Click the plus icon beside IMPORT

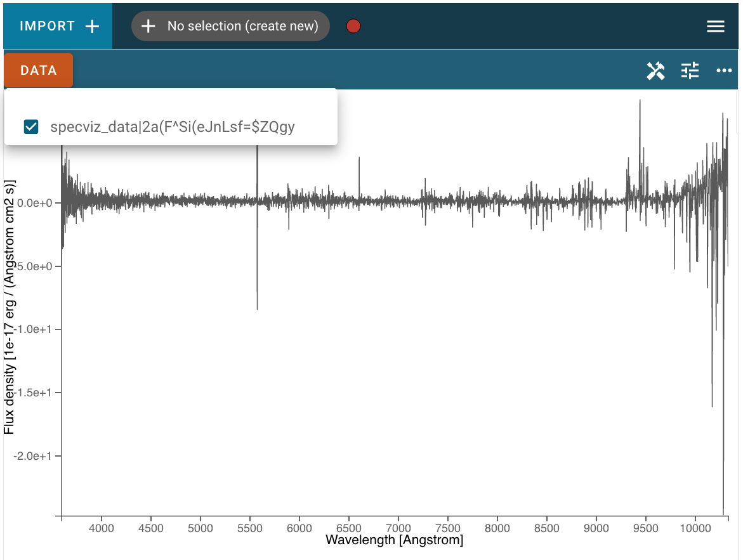(92, 26)
